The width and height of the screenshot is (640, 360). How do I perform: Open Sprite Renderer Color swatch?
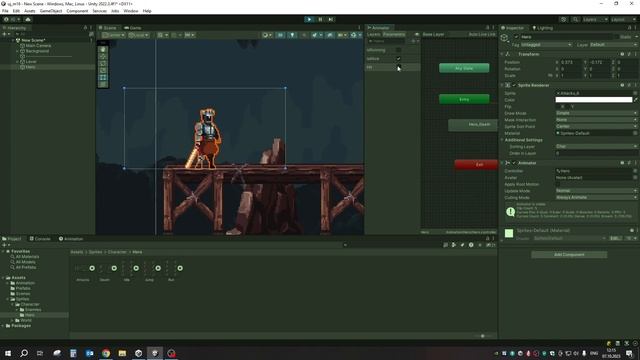pos(593,100)
